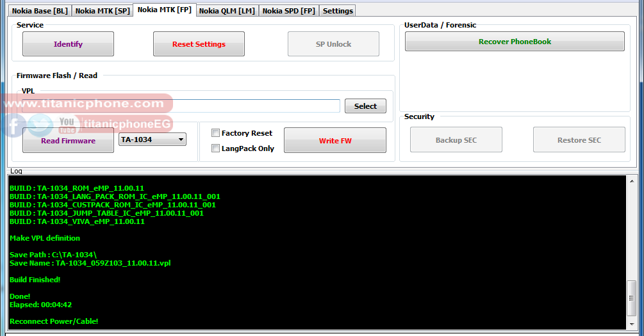Switch to Nokia SPD [FP] tab
Viewport: 644px width, 336px height.
pos(289,11)
